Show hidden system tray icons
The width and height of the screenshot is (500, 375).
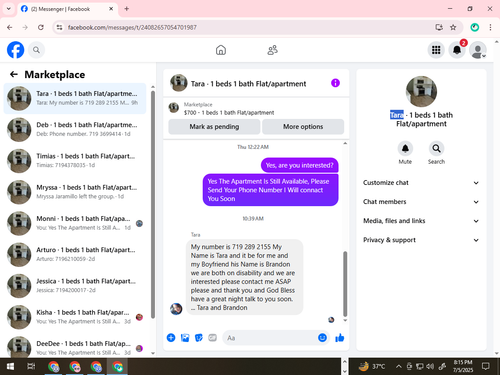click(x=399, y=367)
